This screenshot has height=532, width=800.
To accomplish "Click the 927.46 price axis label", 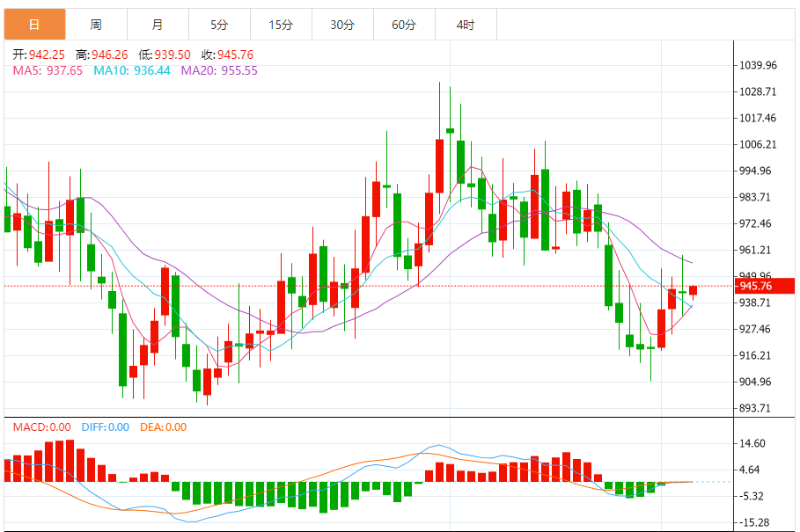I will coord(756,329).
